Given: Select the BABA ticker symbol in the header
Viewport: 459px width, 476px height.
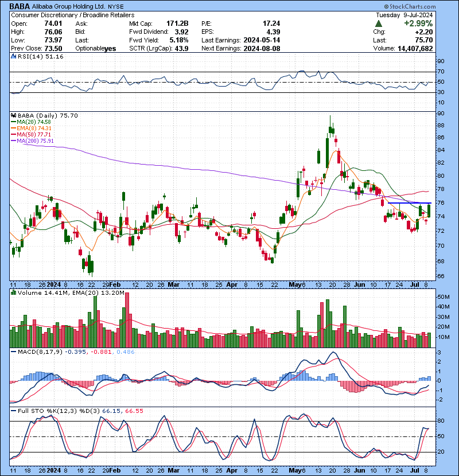Looking at the screenshot, I should (x=20, y=6).
